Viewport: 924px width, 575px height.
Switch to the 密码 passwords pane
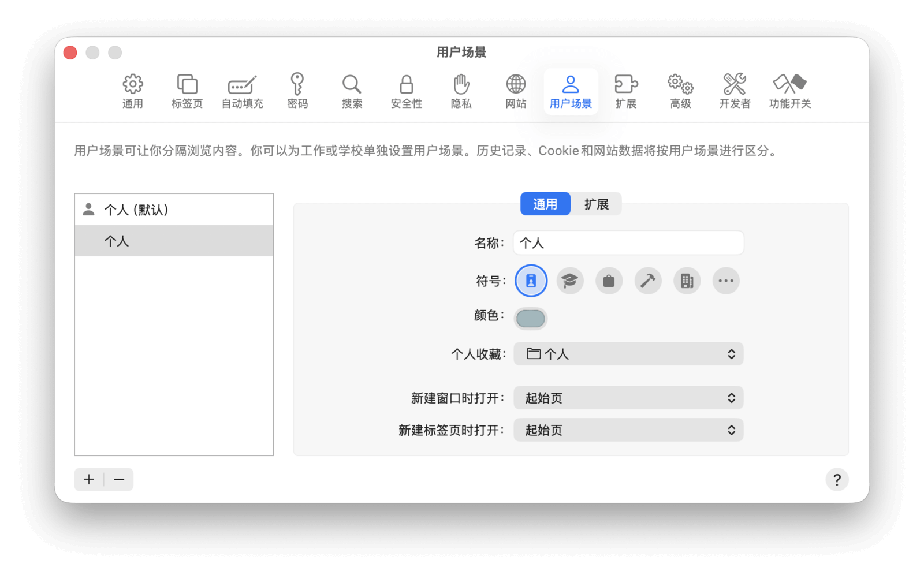pyautogui.click(x=297, y=91)
